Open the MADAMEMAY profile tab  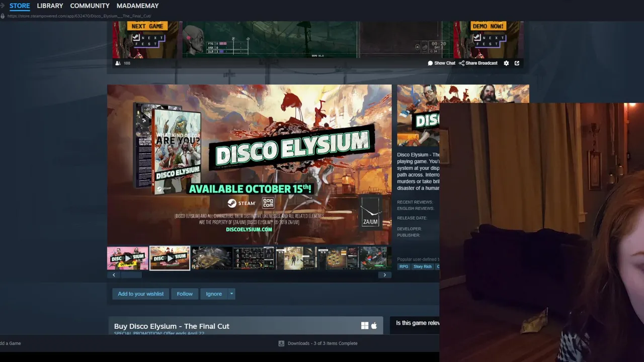(137, 6)
